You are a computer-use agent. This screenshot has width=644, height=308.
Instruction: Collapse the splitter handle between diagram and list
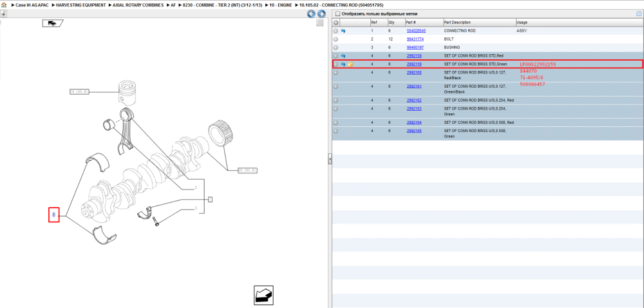(x=330, y=159)
